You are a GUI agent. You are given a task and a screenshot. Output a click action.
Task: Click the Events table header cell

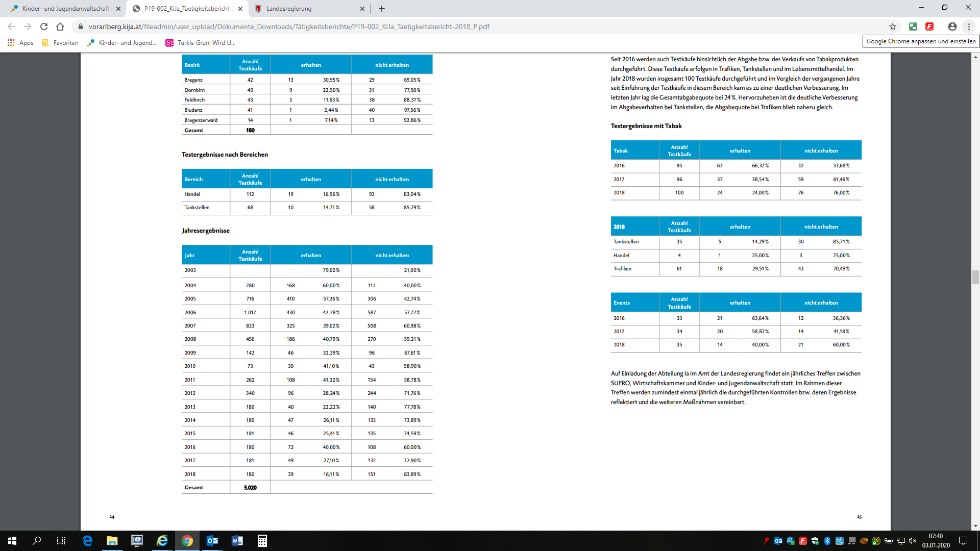634,303
